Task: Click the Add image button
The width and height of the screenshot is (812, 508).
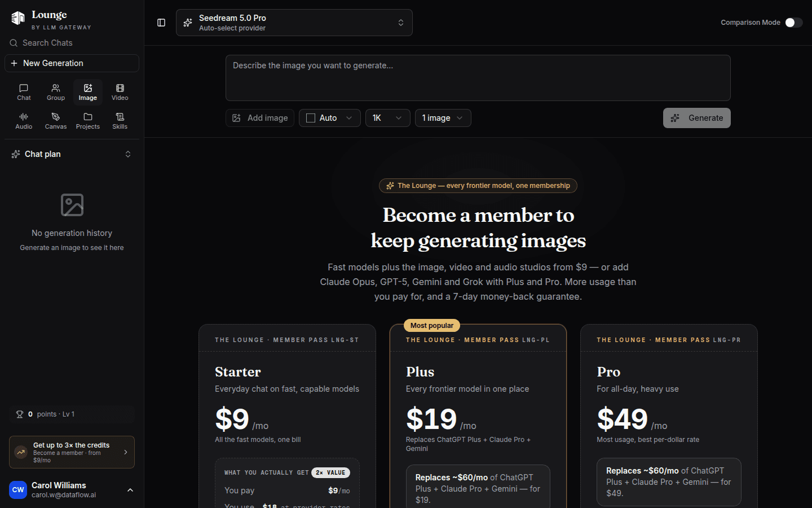Action: point(260,118)
